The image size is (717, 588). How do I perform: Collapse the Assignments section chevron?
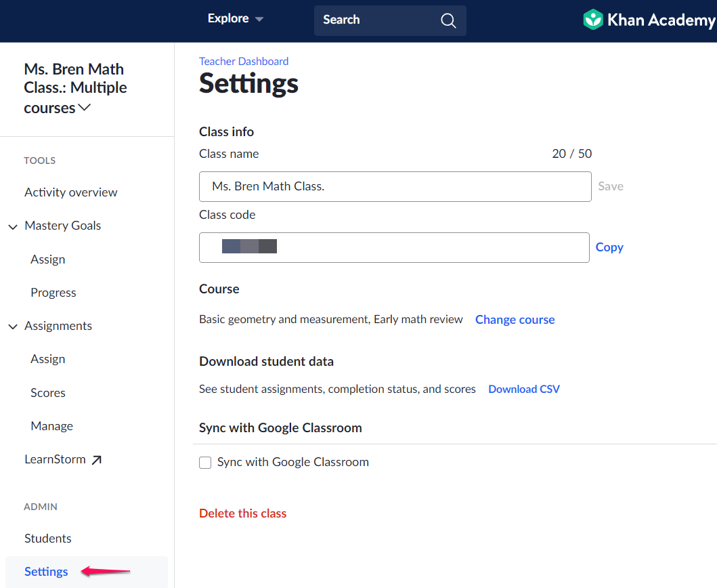tap(14, 327)
